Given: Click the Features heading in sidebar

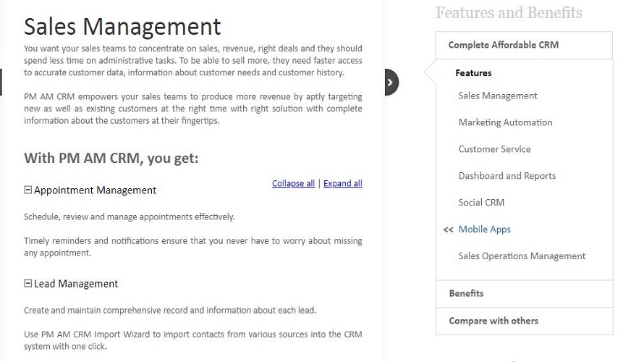Looking at the screenshot, I should [473, 73].
